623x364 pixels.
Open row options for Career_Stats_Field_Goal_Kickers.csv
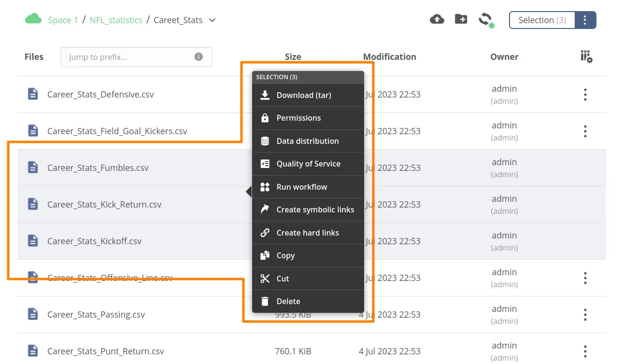(x=585, y=131)
